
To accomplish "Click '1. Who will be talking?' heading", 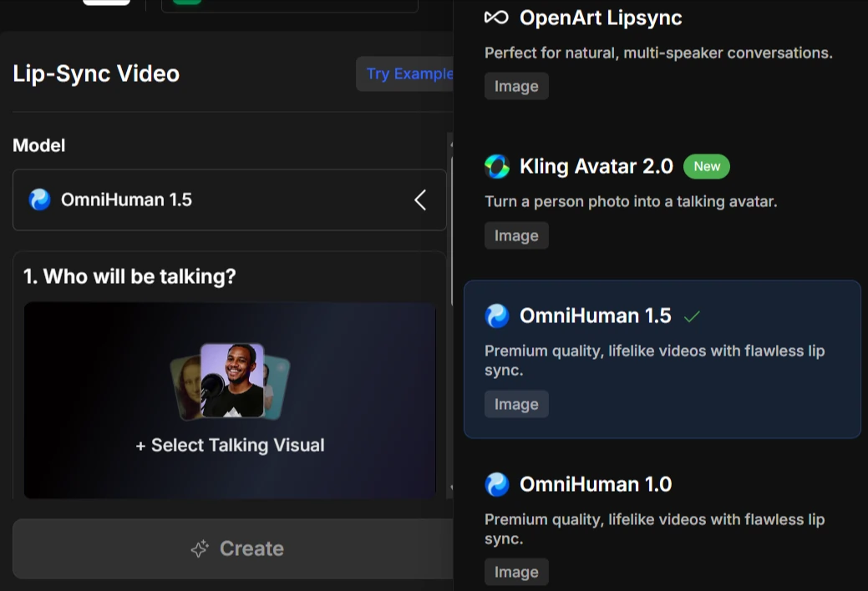I will pos(129,276).
